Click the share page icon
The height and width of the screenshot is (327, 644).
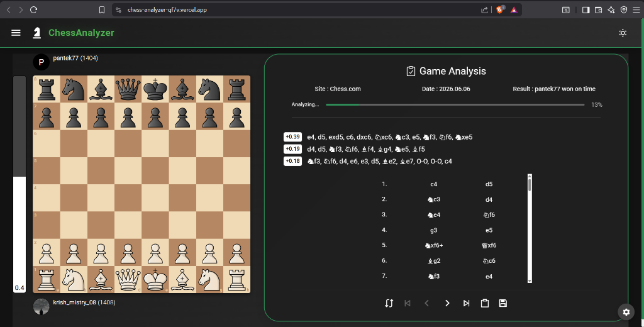(x=485, y=10)
